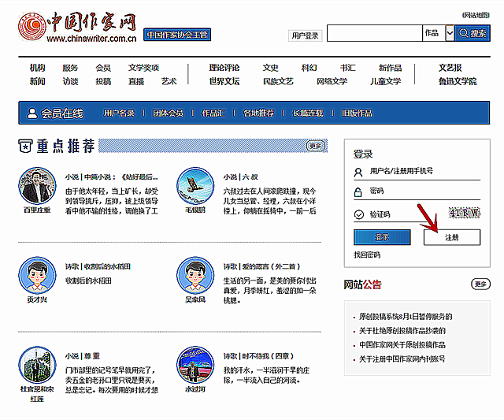
Task: Click the search magnifier 搜索 button
Action: click(472, 33)
